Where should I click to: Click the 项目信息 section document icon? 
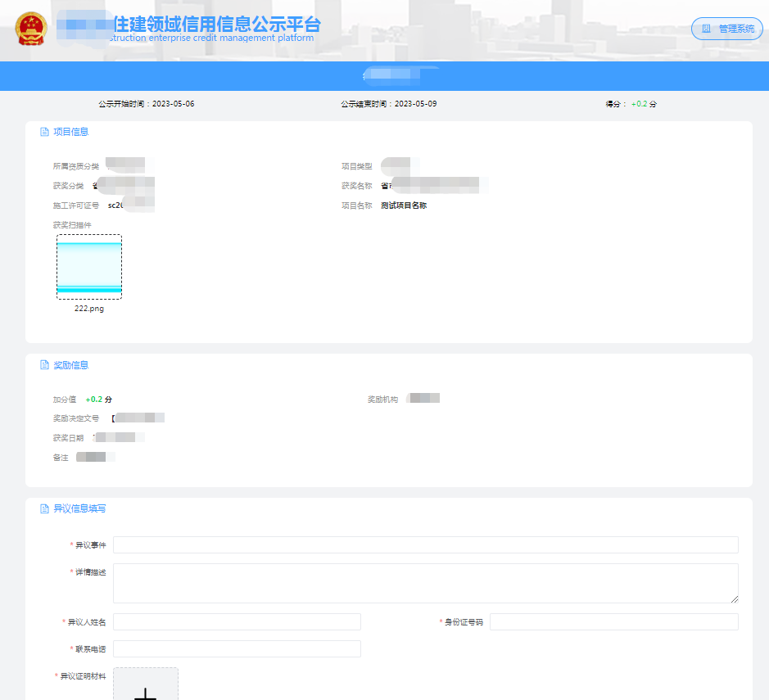tap(44, 132)
